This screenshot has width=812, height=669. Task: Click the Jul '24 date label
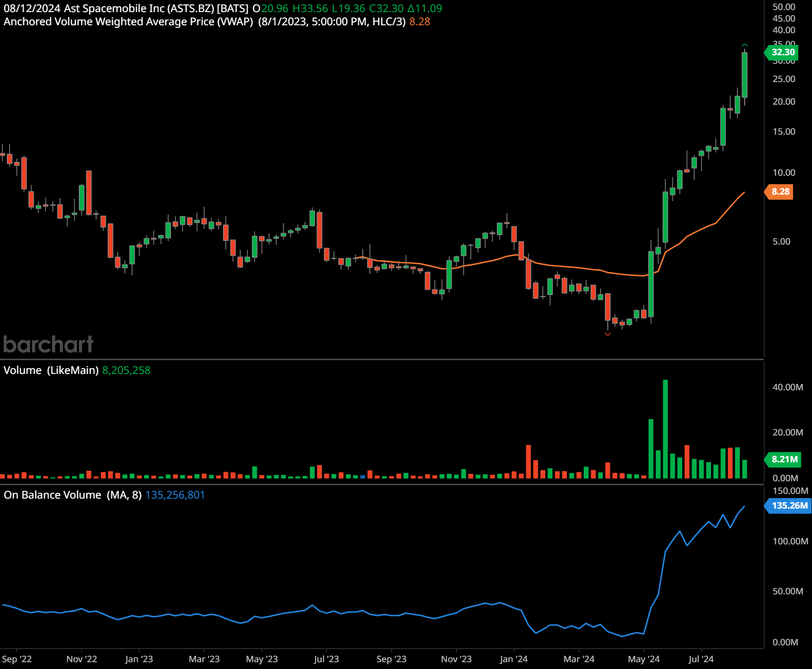[701, 659]
